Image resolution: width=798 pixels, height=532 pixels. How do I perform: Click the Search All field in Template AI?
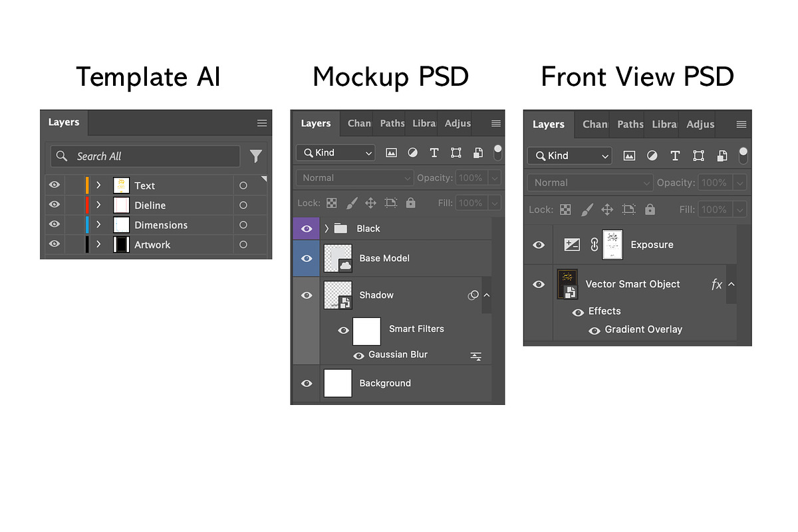click(145, 156)
